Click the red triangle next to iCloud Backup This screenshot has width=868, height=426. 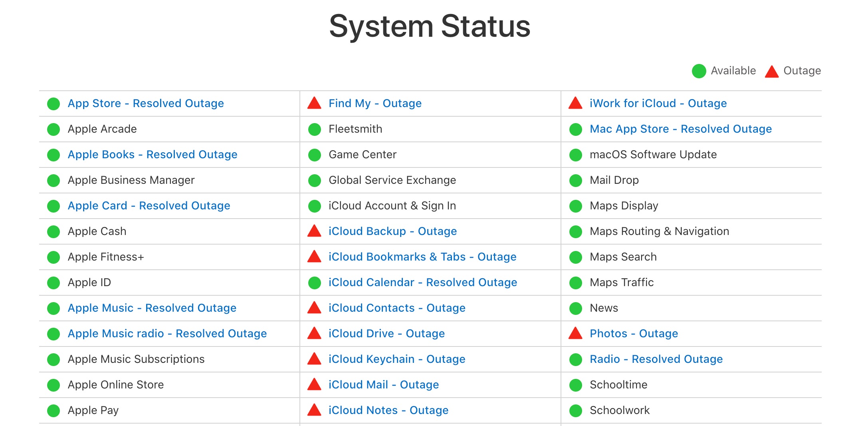coord(314,231)
